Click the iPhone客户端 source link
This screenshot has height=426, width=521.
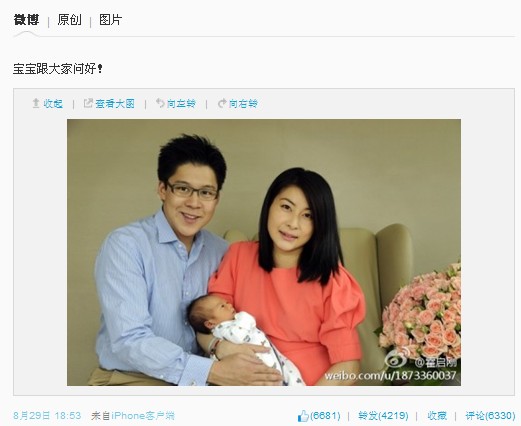click(143, 416)
